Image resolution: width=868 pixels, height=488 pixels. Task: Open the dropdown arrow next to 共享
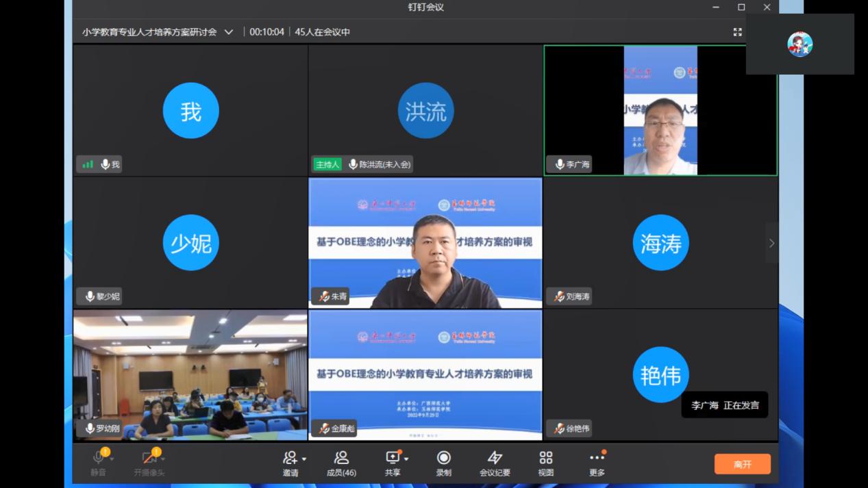[406, 459]
